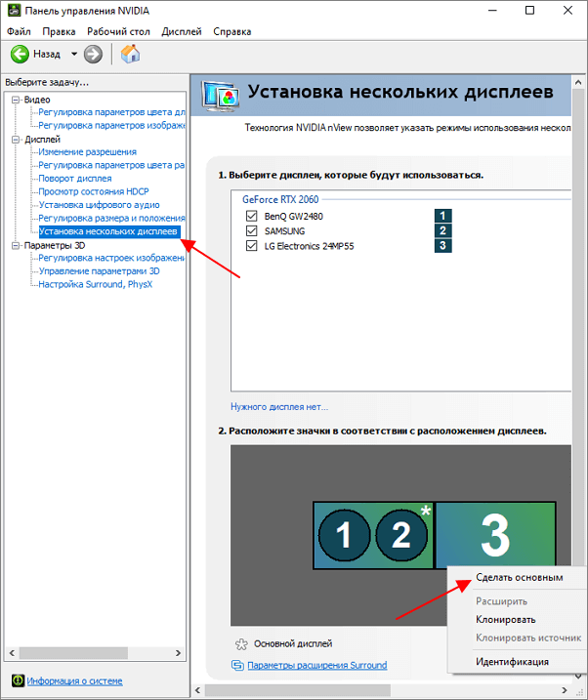
Task: Choose Клонировать in context menu
Action: [x=505, y=620]
